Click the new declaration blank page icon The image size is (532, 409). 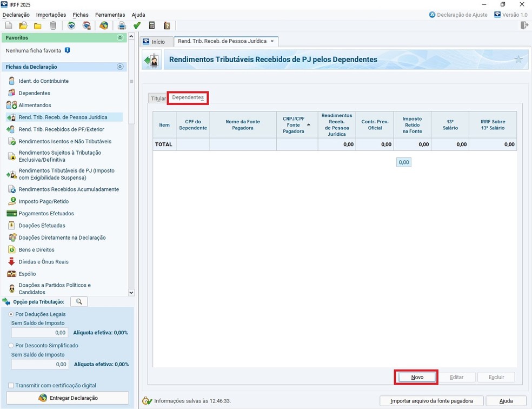click(x=9, y=25)
